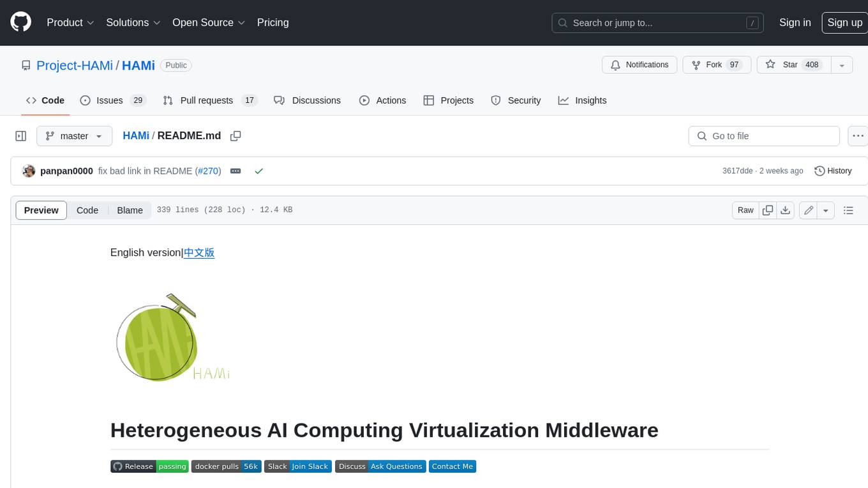This screenshot has height=488, width=868.
Task: Open the Insights tab
Action: 582,100
